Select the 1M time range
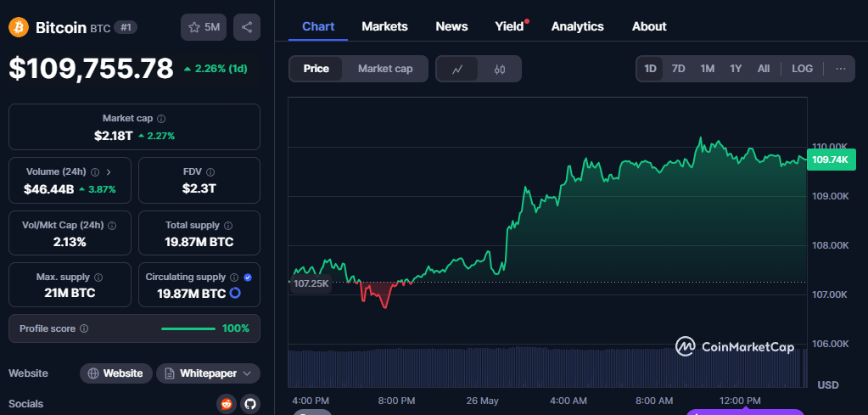This screenshot has width=868, height=415. coord(707,69)
